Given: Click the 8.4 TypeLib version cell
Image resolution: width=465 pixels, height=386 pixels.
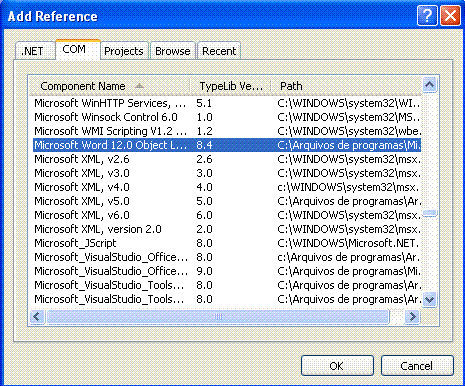Looking at the screenshot, I should [204, 145].
